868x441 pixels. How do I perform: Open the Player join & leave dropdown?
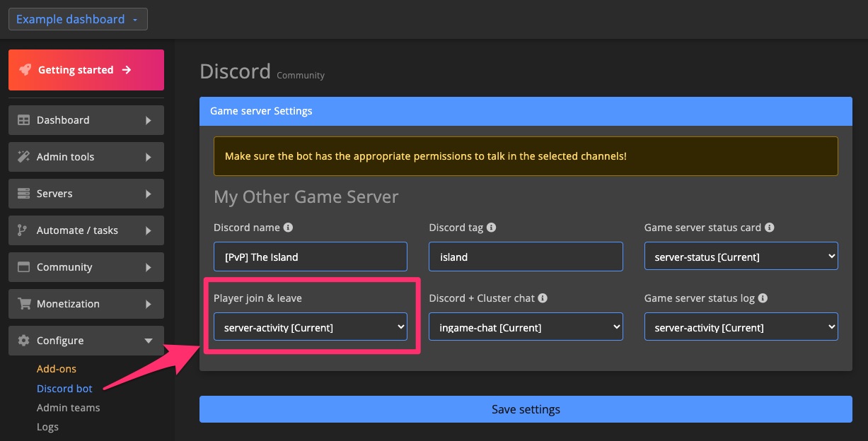pyautogui.click(x=310, y=327)
